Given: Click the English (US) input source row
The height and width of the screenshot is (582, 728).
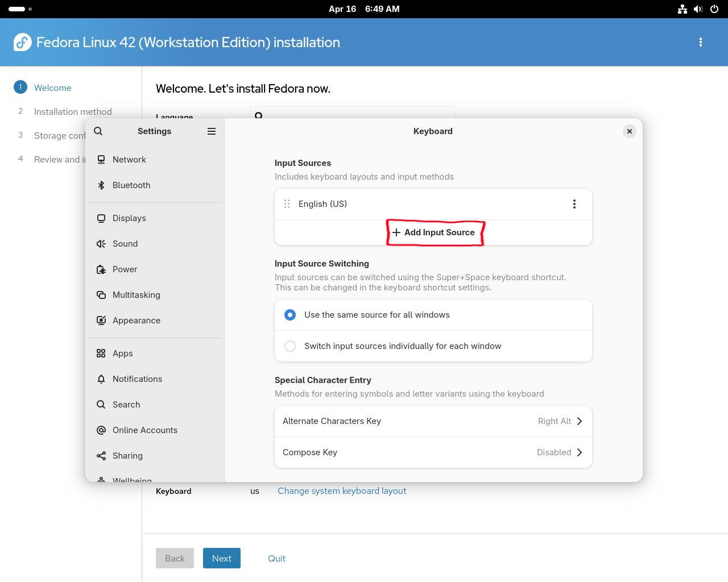Looking at the screenshot, I should tap(433, 204).
